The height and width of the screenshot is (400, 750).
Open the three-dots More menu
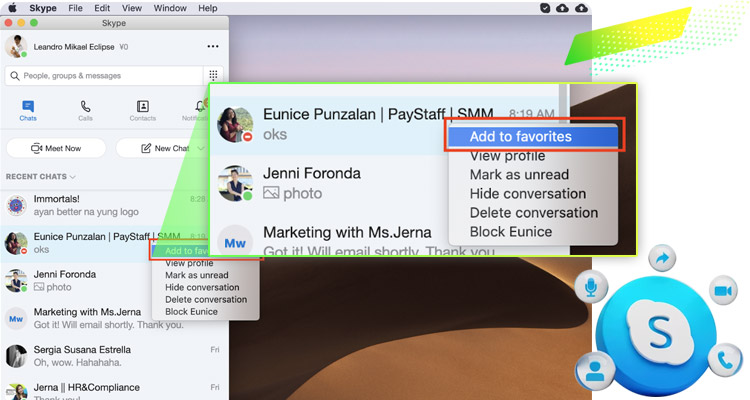213,46
